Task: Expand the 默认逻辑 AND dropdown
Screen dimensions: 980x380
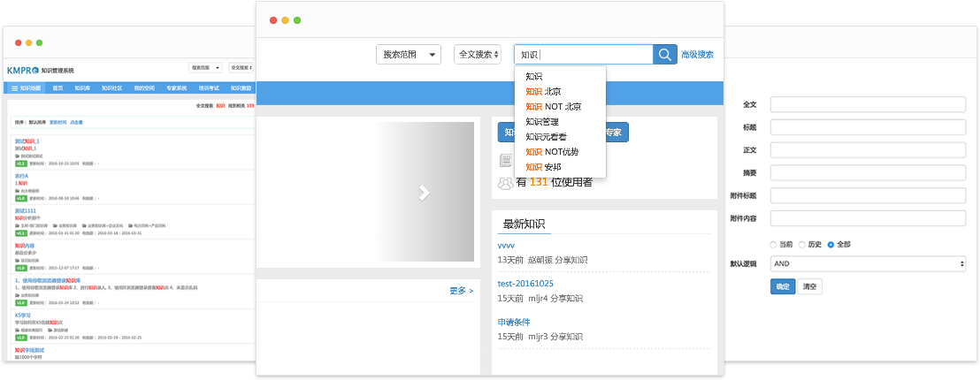Action: (x=867, y=263)
